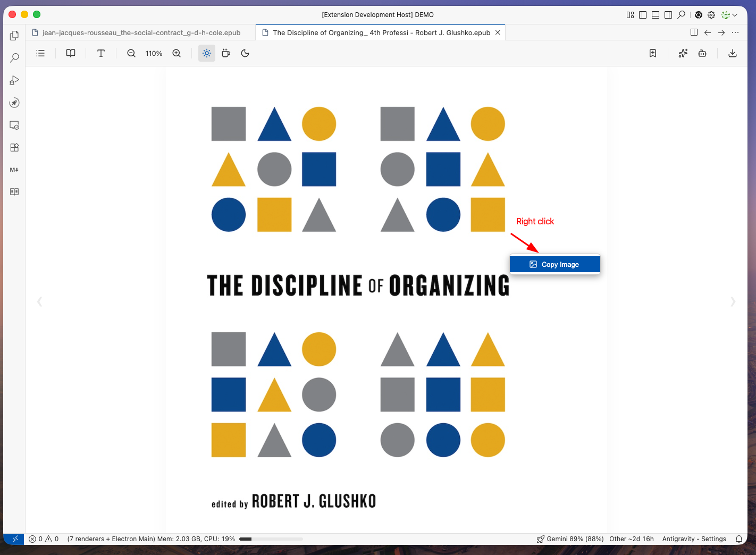756x555 pixels.
Task: Open the Run and Debug view
Action: (x=14, y=80)
